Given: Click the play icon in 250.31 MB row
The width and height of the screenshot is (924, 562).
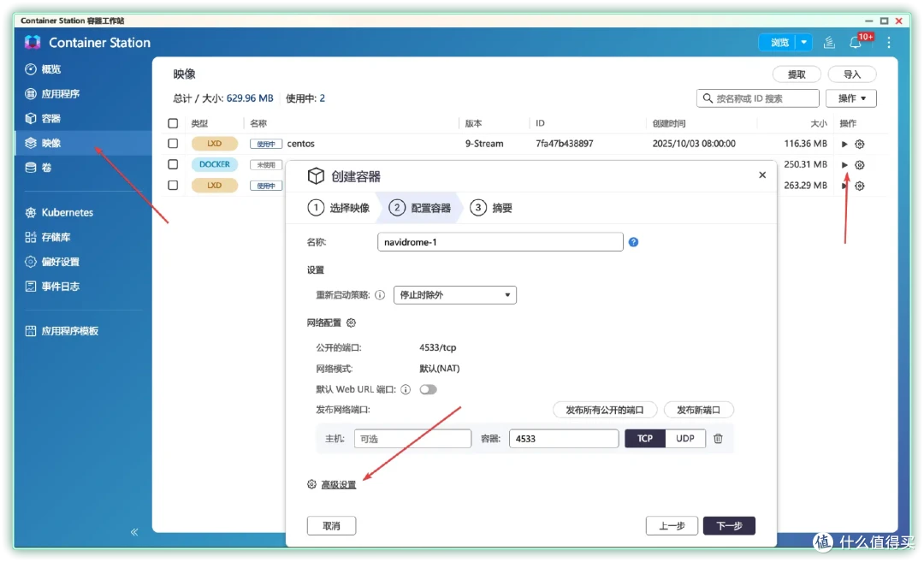Looking at the screenshot, I should [x=844, y=165].
